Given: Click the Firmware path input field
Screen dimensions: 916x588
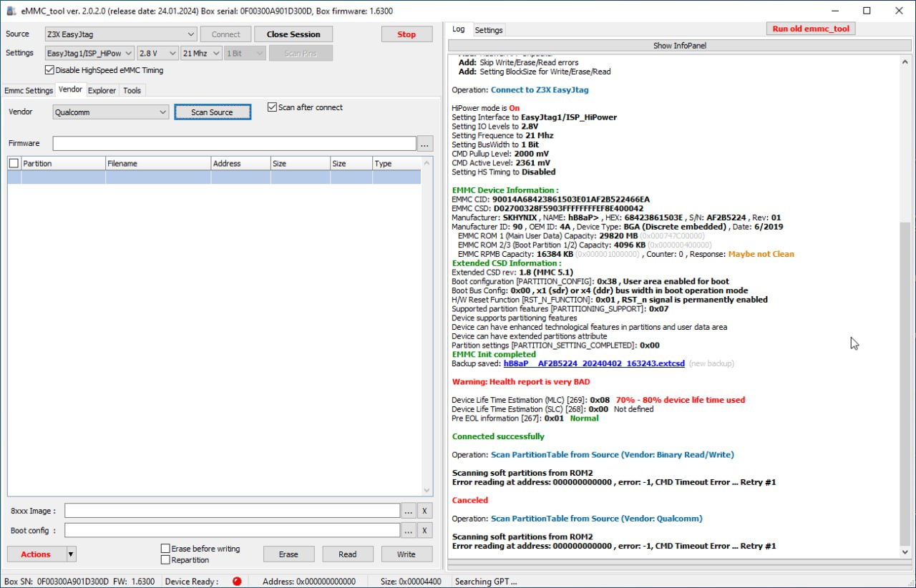Looking at the screenshot, I should (234, 144).
